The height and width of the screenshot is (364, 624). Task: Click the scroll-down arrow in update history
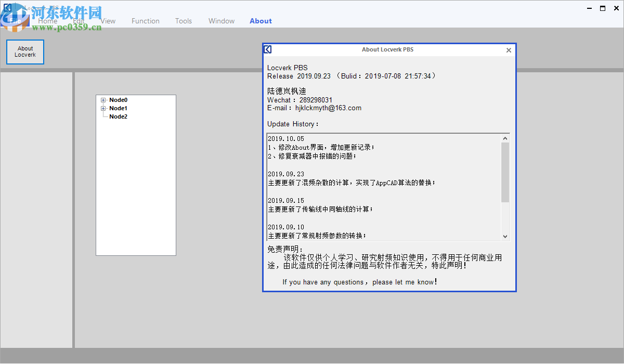tap(505, 236)
